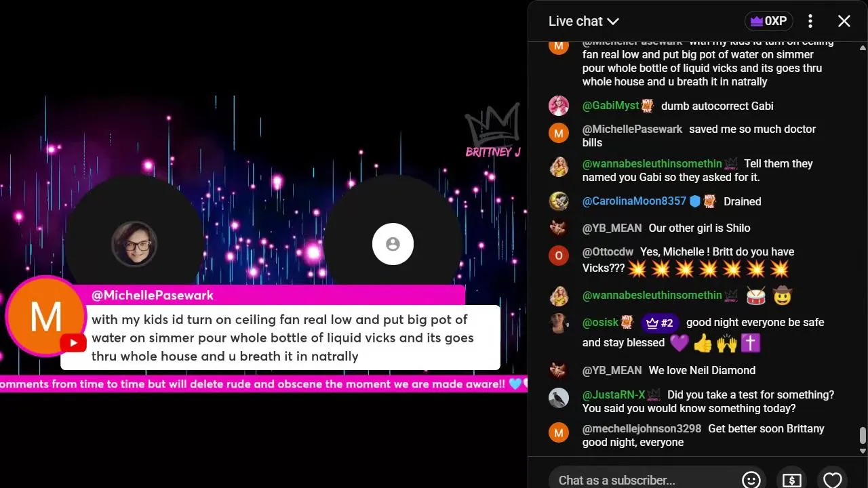
Task: Open live chat more options menu
Action: tap(810, 21)
